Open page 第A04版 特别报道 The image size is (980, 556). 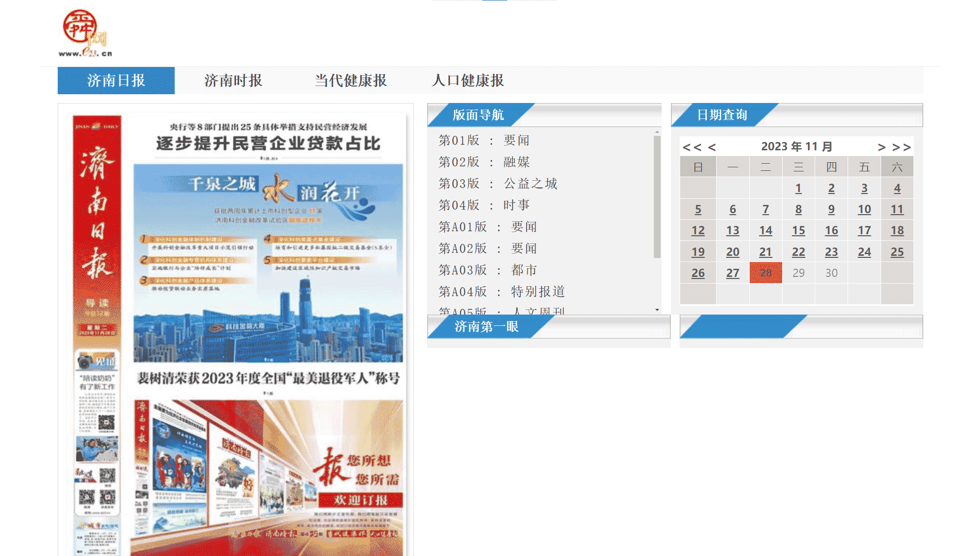[x=501, y=291]
